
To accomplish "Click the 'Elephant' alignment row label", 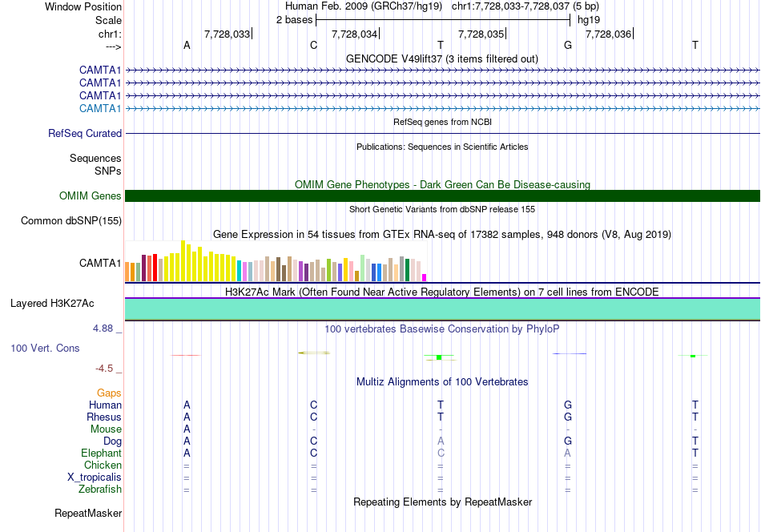I will tap(101, 453).
